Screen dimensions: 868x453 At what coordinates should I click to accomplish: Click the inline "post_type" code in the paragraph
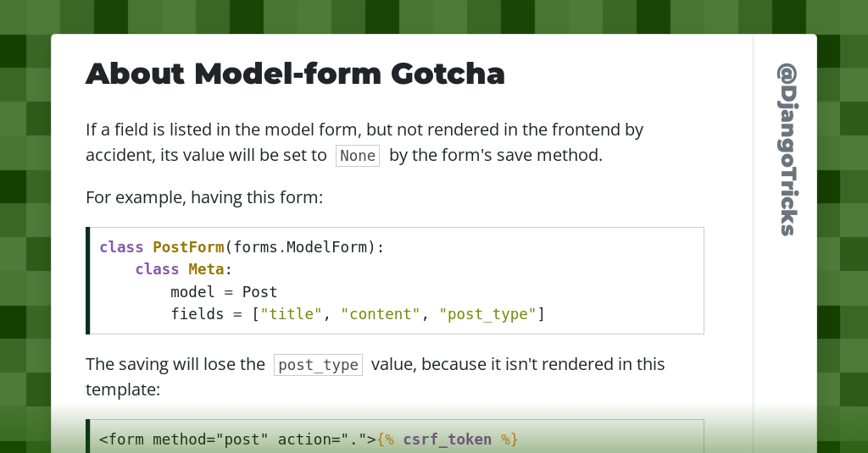(318, 365)
